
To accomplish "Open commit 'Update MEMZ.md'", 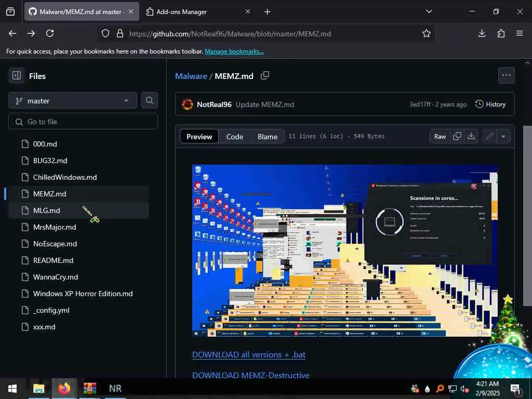I will tap(264, 104).
